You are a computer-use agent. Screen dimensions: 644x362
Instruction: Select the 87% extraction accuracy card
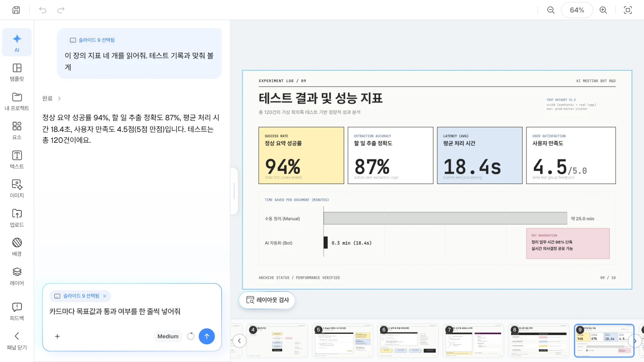(x=390, y=156)
